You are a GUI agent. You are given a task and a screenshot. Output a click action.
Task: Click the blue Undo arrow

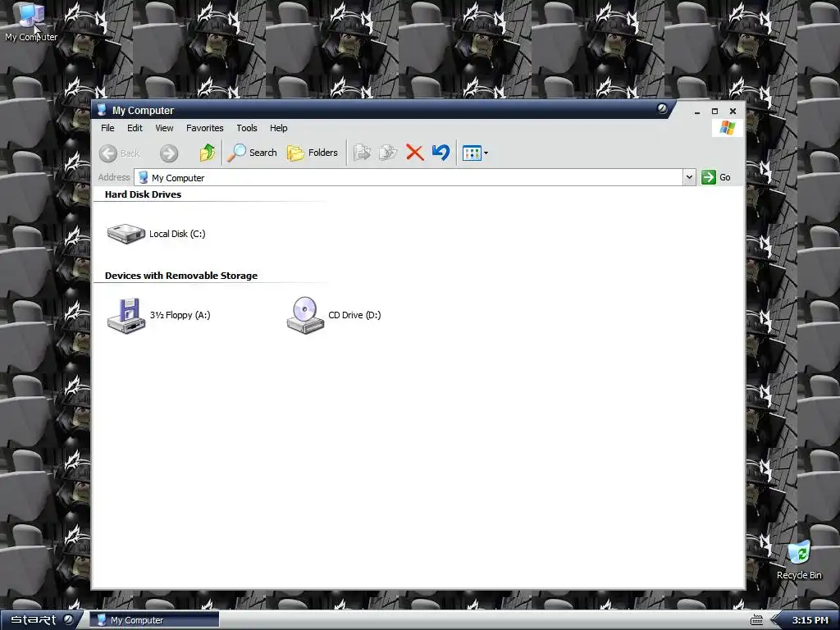pos(441,153)
